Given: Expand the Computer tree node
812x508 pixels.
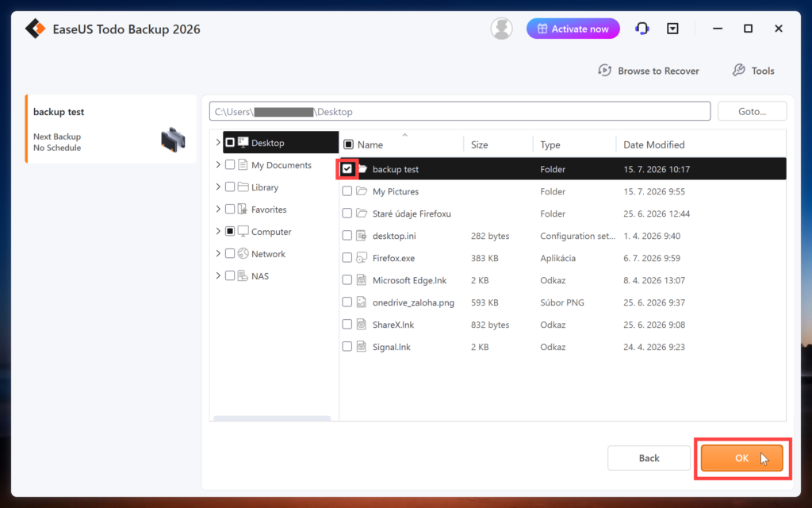Looking at the screenshot, I should 218,231.
